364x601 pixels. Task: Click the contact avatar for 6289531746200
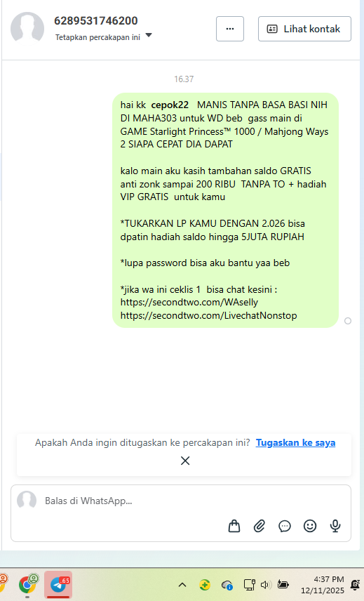point(27,28)
